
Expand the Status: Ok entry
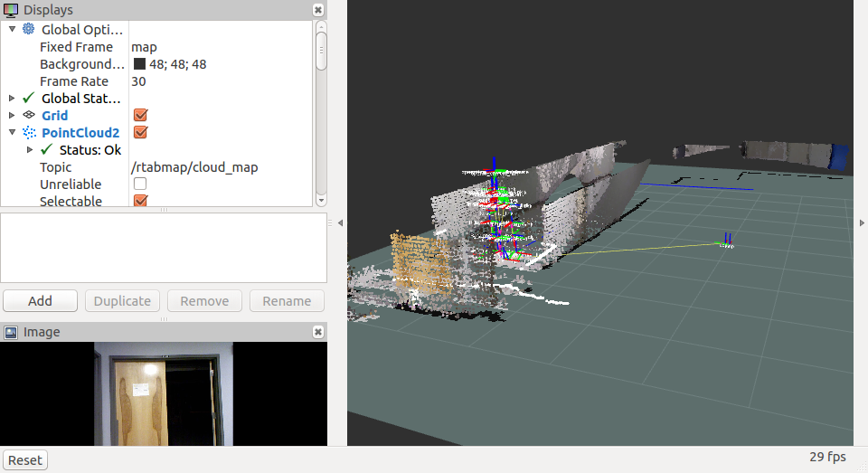click(30, 150)
